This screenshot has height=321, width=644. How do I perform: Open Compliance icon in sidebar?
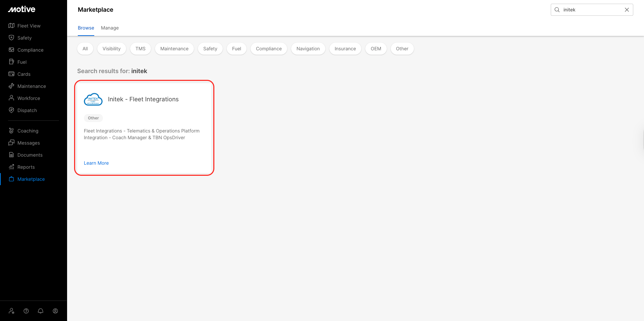pos(11,50)
